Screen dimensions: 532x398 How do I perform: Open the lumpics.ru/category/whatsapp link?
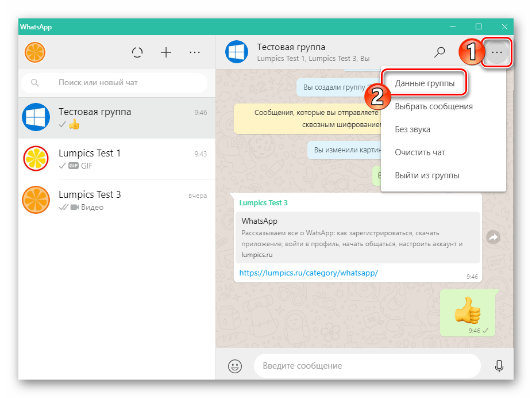coord(309,273)
